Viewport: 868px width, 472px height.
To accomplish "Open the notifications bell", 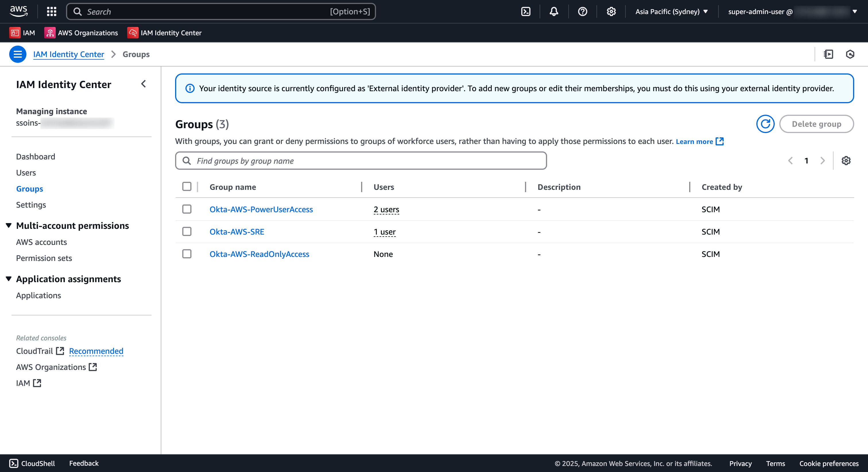I will pyautogui.click(x=554, y=11).
